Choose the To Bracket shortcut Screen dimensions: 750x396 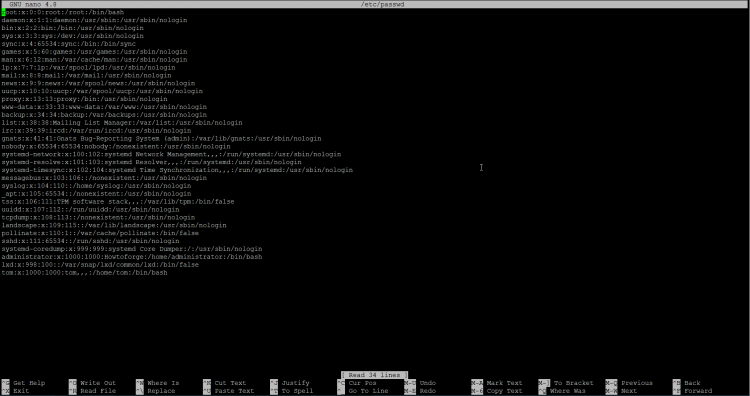(x=566, y=383)
